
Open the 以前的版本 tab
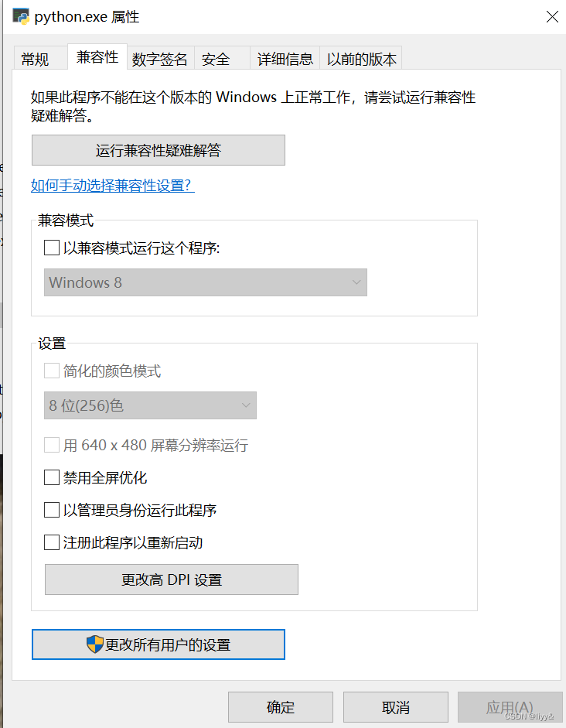coord(361,57)
